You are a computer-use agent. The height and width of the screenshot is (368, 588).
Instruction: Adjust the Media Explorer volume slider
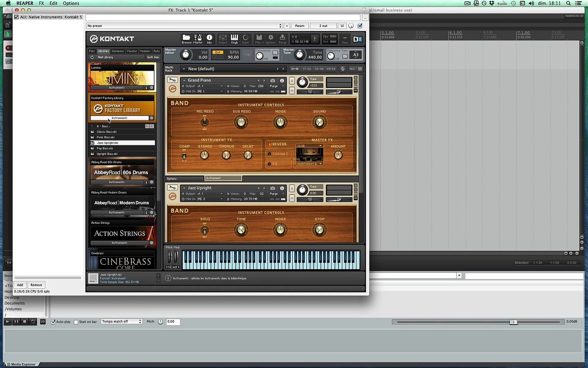513,322
